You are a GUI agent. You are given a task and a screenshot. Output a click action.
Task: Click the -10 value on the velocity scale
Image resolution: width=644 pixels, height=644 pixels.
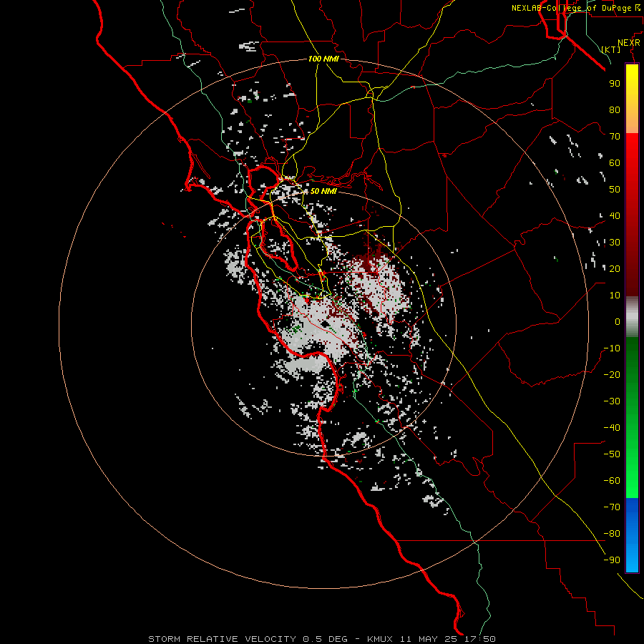click(612, 348)
